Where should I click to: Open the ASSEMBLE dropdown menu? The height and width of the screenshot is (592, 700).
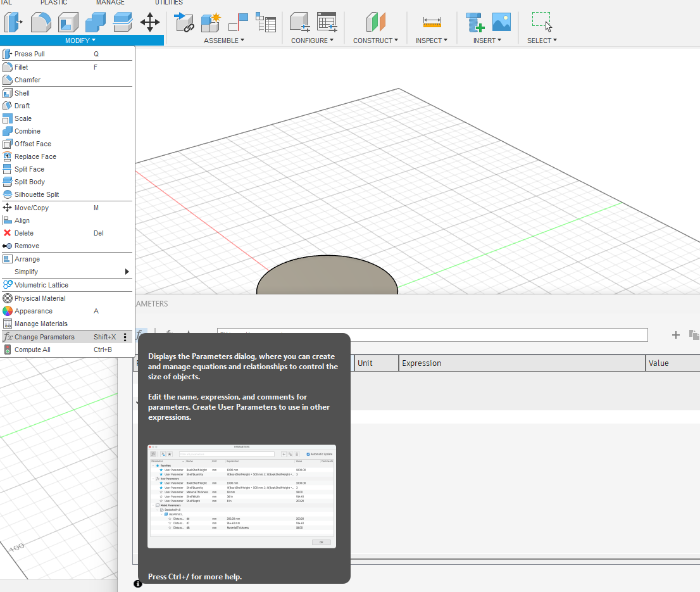click(x=223, y=41)
